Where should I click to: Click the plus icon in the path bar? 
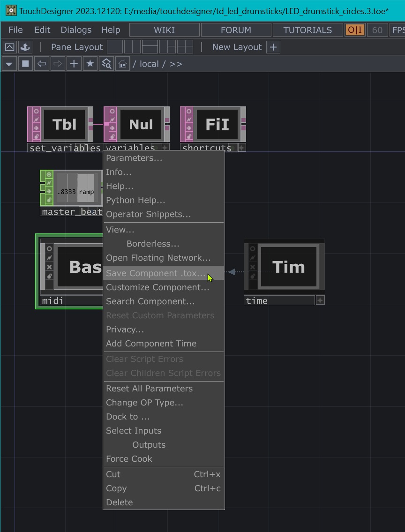[74, 64]
